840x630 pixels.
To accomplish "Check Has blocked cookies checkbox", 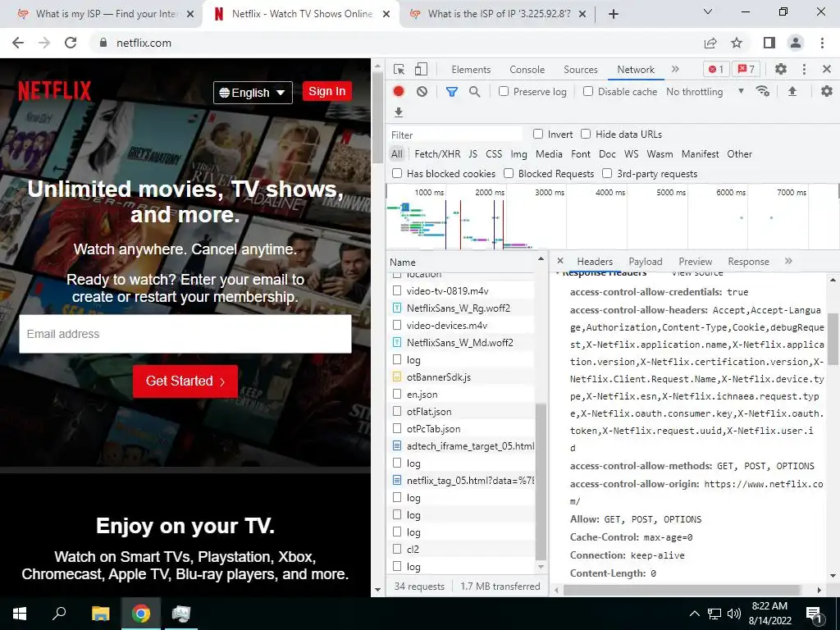I will click(397, 173).
